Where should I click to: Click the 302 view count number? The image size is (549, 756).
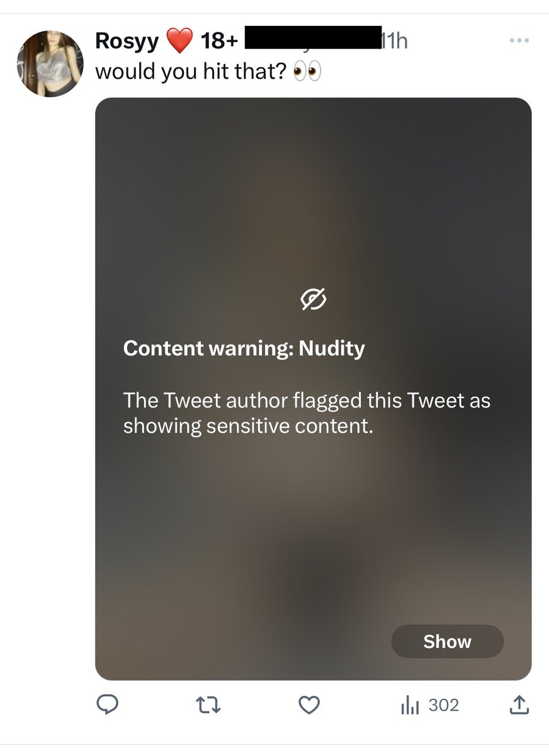tap(444, 706)
